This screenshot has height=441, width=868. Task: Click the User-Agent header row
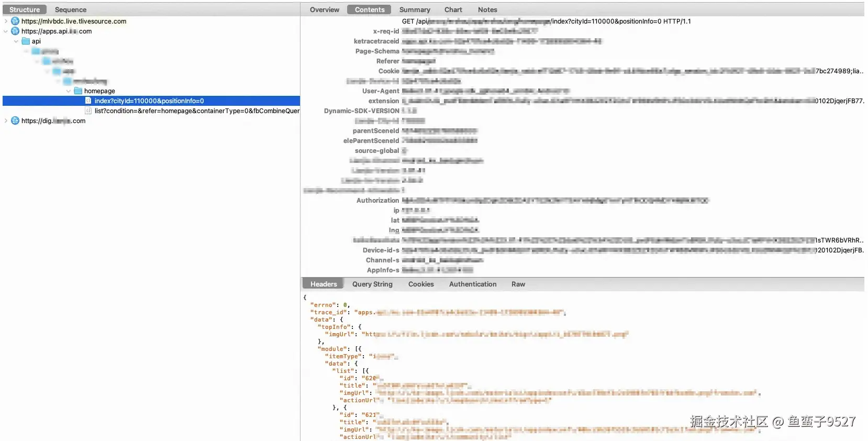pos(583,91)
